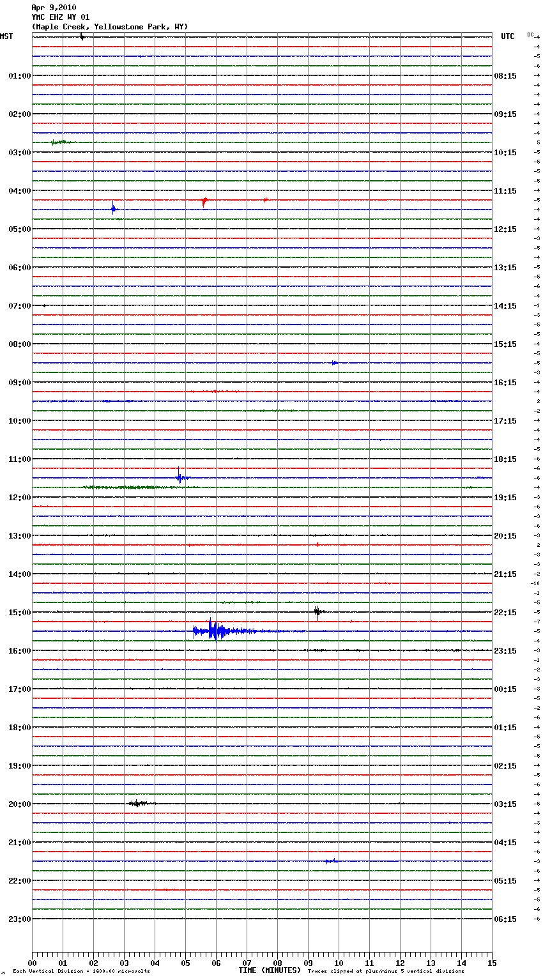Screen dimensions: 543x980
Task: Select the '20:00' MST hour label
Action: click(20, 804)
